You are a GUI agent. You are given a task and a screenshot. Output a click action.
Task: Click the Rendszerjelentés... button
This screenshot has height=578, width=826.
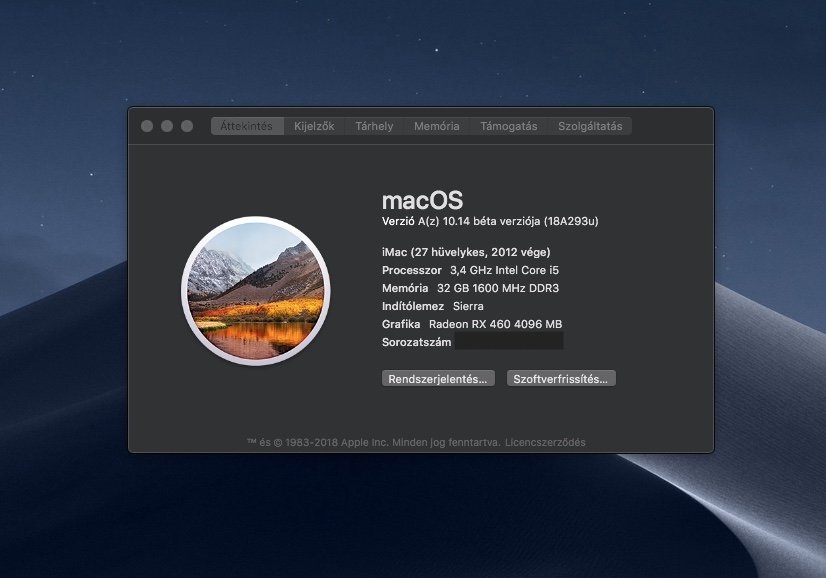pyautogui.click(x=438, y=378)
